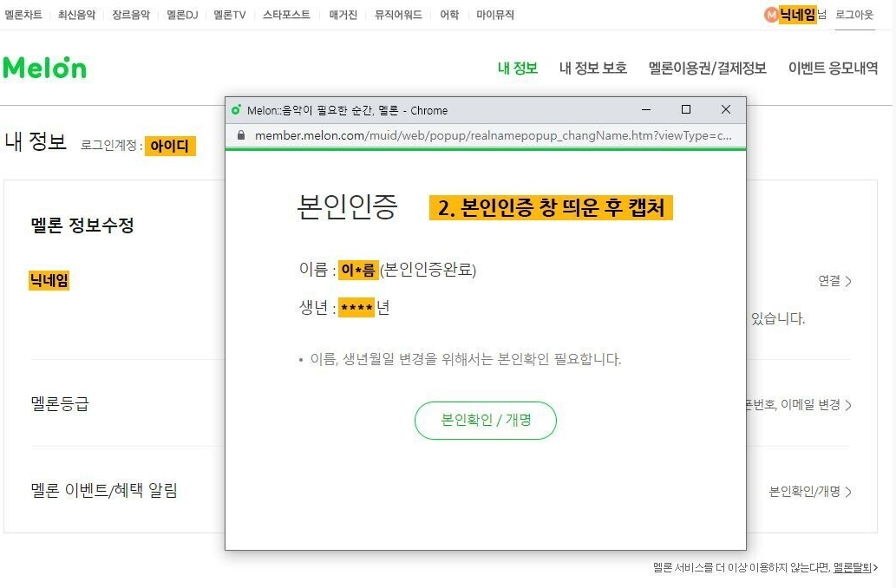Viewport: 896px width, 588px height.
Task: Click the 본인확인 / 개명 button in popup
Action: 486,420
